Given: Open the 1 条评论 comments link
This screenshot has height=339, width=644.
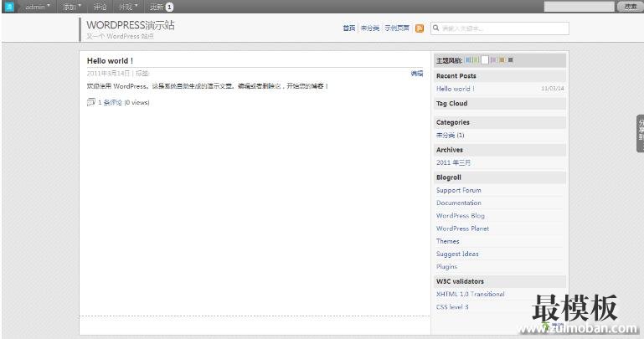Looking at the screenshot, I should (x=110, y=102).
